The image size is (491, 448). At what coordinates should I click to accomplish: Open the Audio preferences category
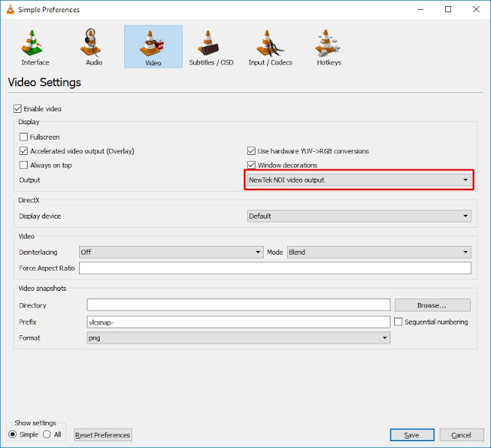(94, 47)
